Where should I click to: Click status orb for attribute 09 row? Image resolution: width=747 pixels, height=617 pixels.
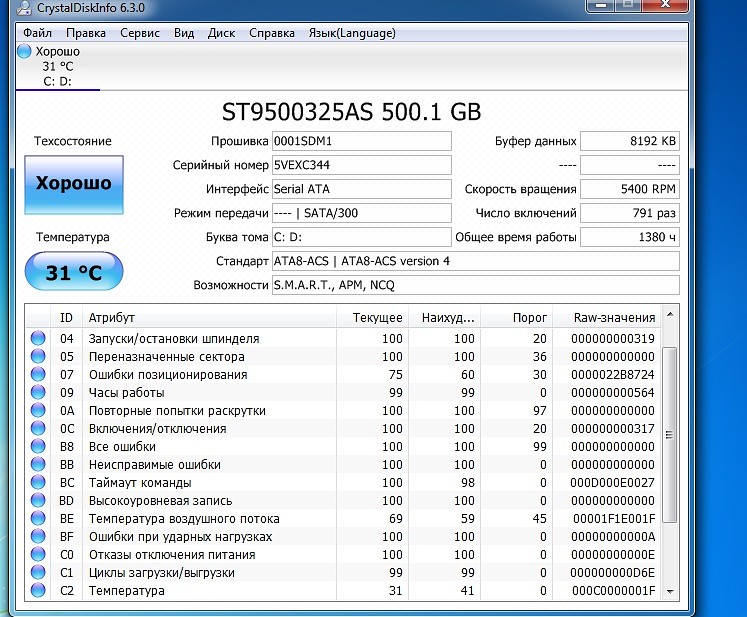pyautogui.click(x=38, y=393)
